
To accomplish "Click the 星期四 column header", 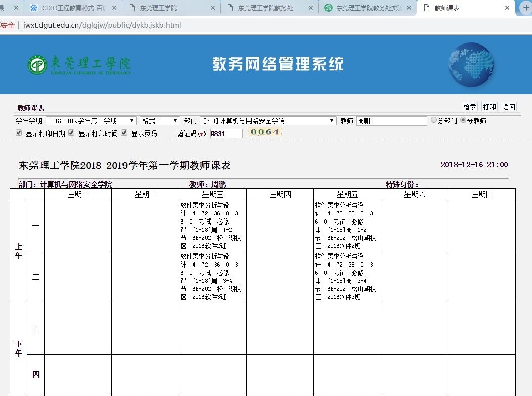I will tap(280, 194).
